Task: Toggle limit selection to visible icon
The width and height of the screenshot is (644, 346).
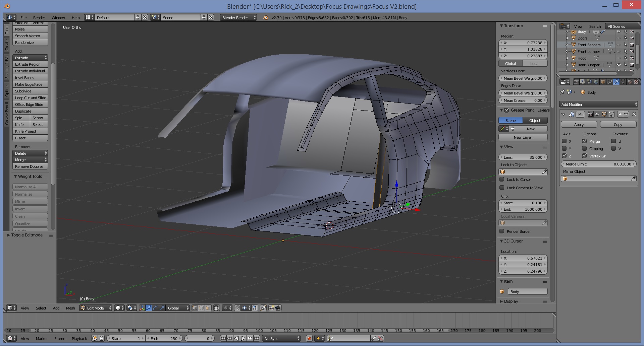Action: 217,308
